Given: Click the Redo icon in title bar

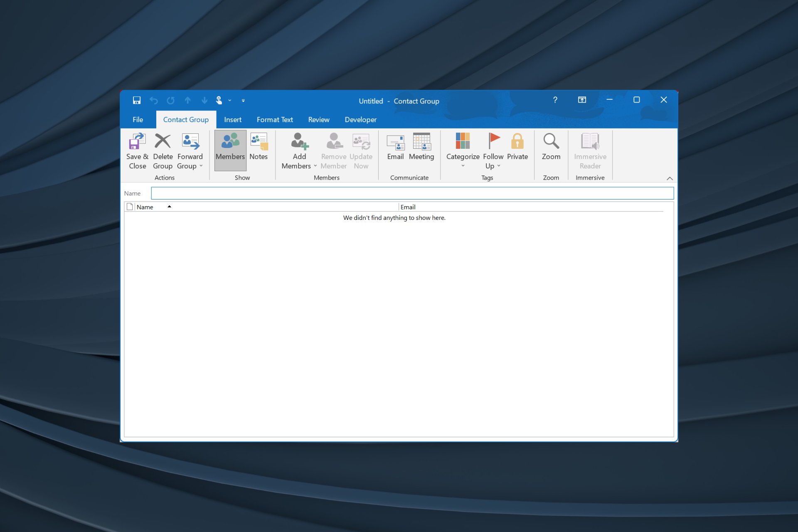Looking at the screenshot, I should coord(171,100).
